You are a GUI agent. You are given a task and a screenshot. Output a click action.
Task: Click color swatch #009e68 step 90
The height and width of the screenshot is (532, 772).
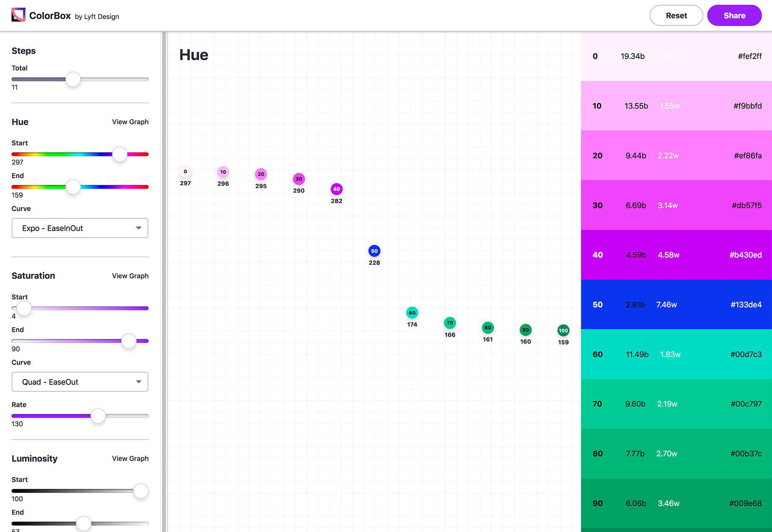click(676, 503)
